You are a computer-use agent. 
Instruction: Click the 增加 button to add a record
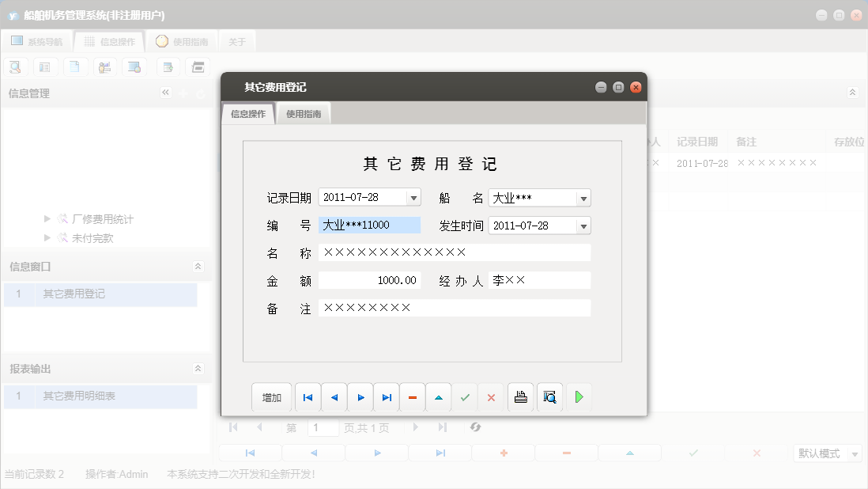point(271,396)
